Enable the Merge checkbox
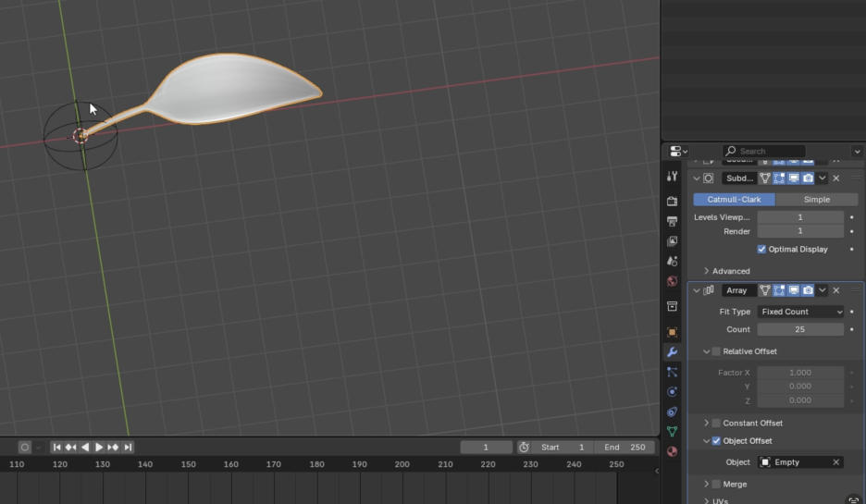This screenshot has width=866, height=504. [716, 485]
